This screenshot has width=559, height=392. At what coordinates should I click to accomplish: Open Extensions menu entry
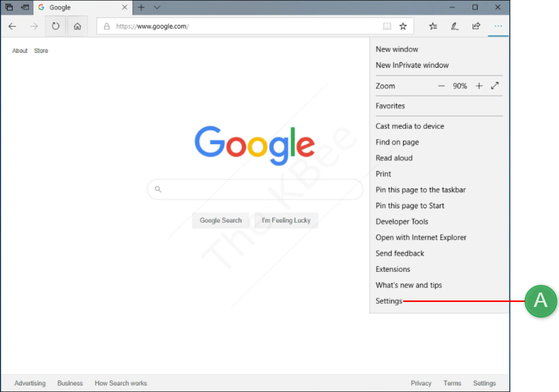click(x=392, y=269)
